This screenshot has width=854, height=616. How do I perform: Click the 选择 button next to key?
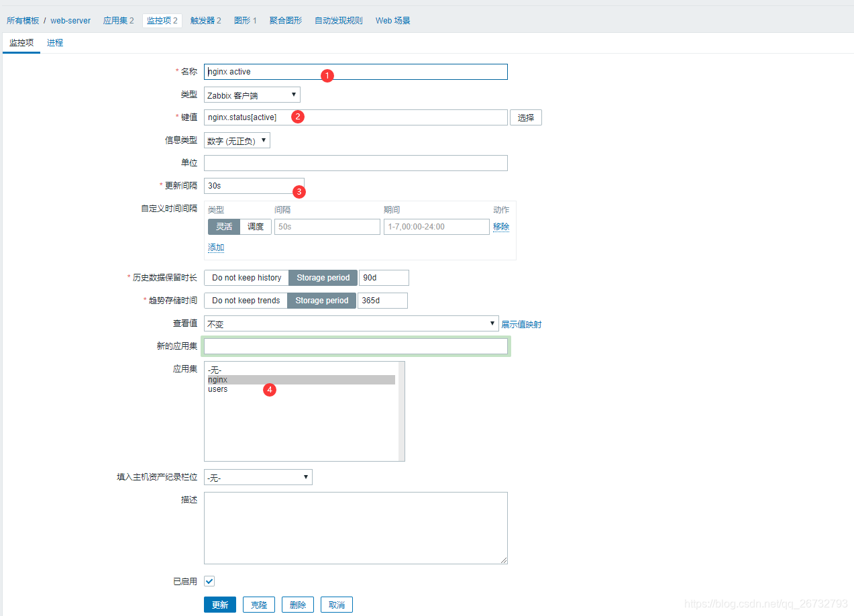coord(526,117)
